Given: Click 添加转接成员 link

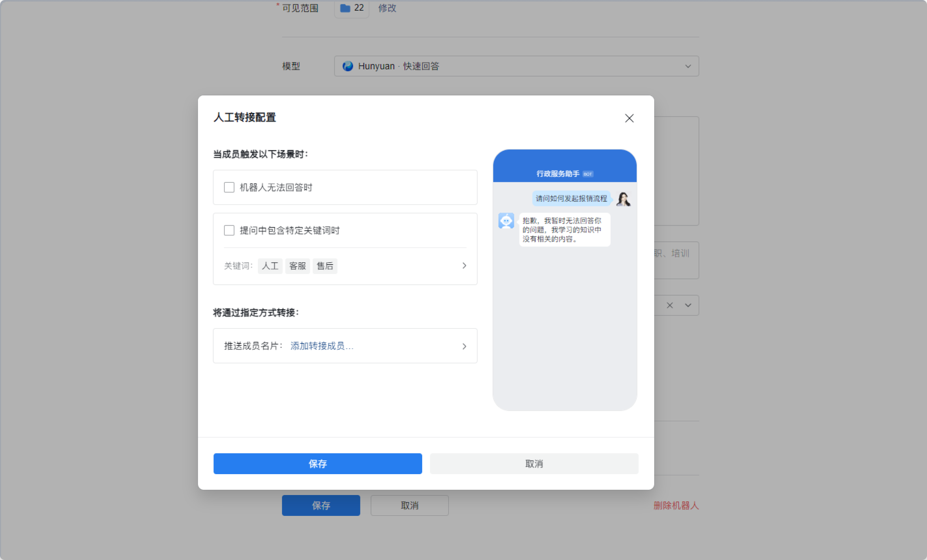Looking at the screenshot, I should coord(322,346).
